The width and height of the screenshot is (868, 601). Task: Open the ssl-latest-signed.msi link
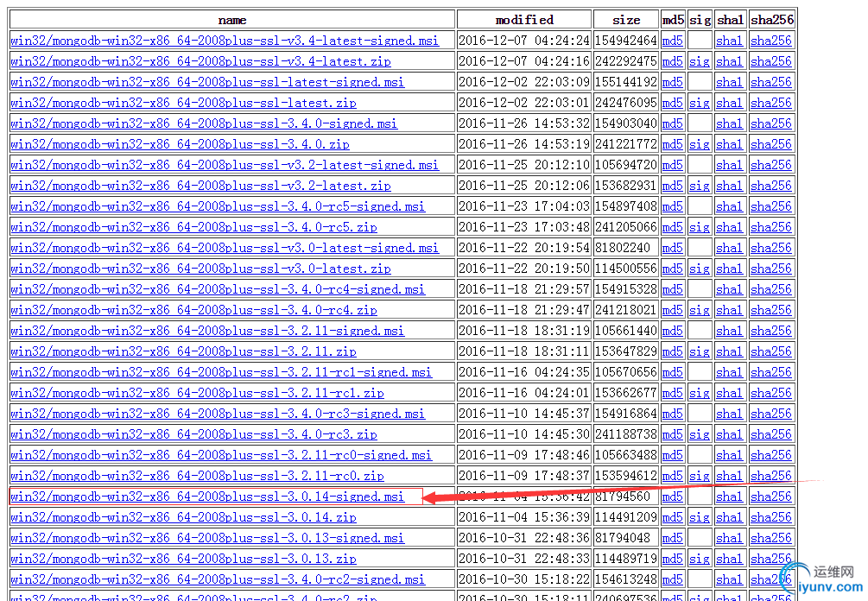pyautogui.click(x=207, y=82)
